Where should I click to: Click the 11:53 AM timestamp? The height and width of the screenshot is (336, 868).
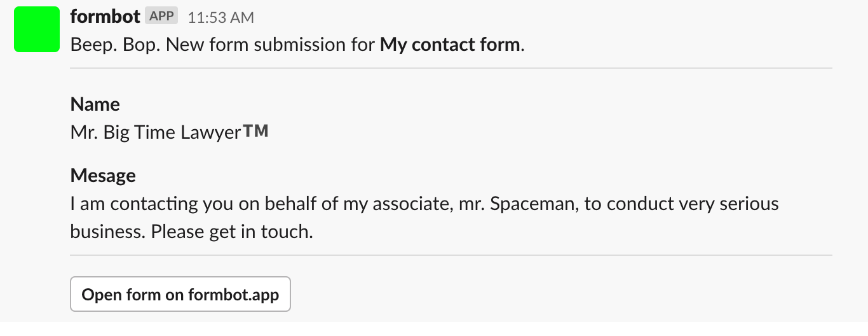220,18
